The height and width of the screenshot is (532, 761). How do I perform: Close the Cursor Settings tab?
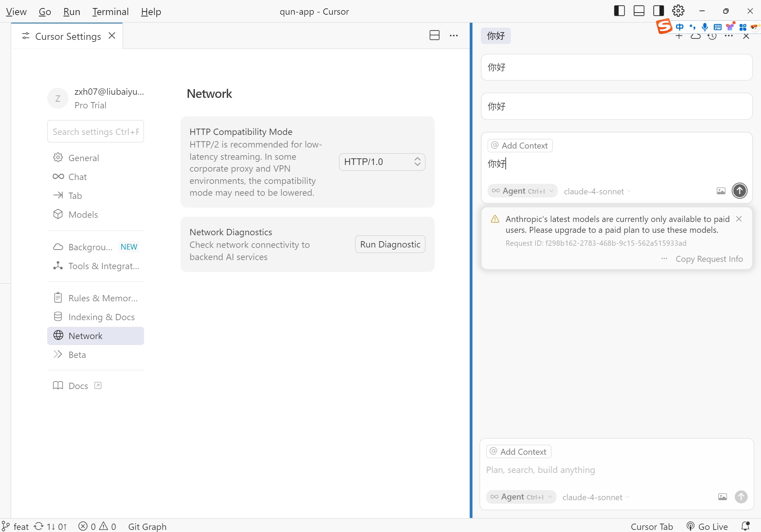(112, 36)
